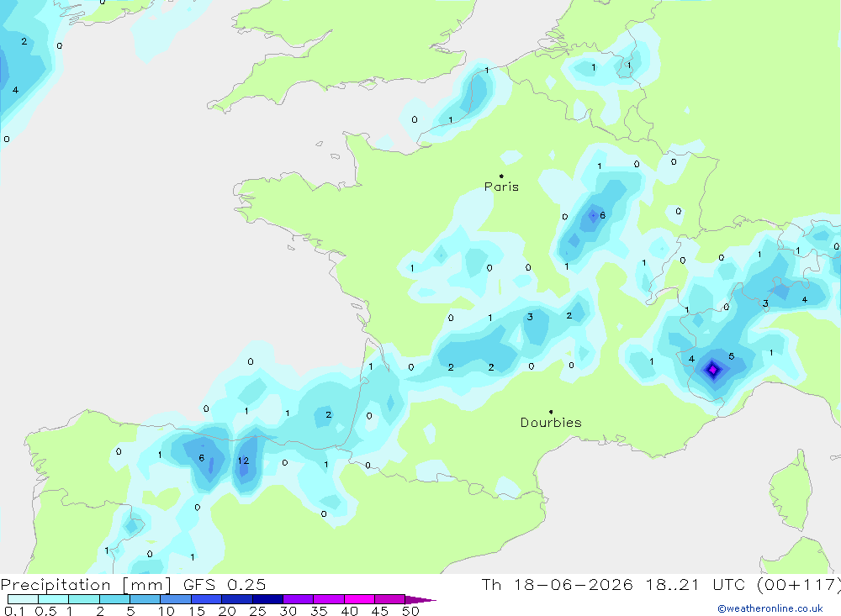Click the 'Precipitation [mm]' title text
Viewport: 841px width, 616px height.
[86, 585]
